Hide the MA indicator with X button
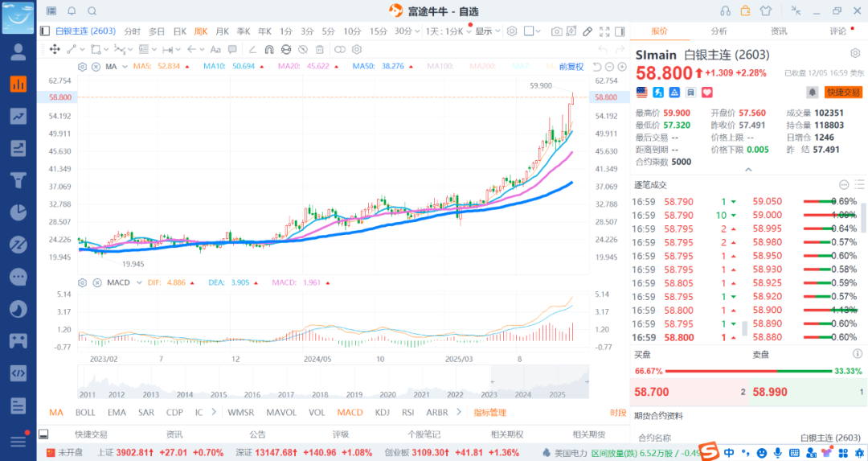 pos(96,66)
